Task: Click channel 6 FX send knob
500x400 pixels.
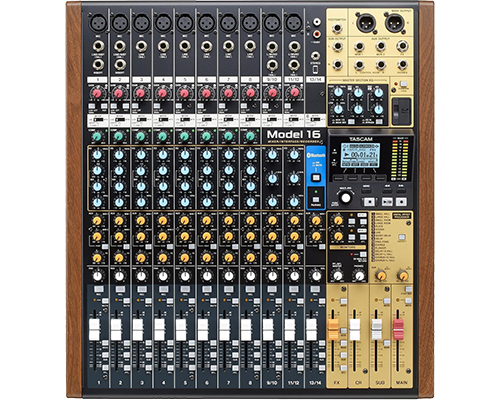Action: [x=206, y=258]
